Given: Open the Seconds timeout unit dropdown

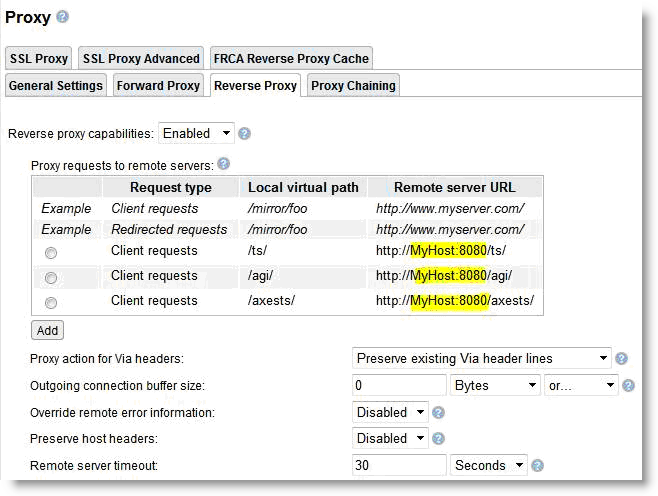Looking at the screenshot, I should coord(489,465).
